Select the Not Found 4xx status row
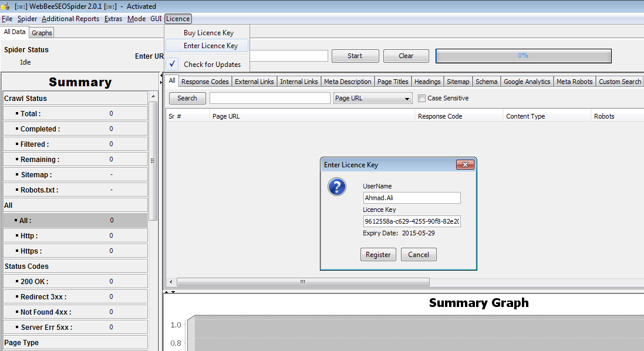Viewport: 644px width, 351px height. coord(75,312)
